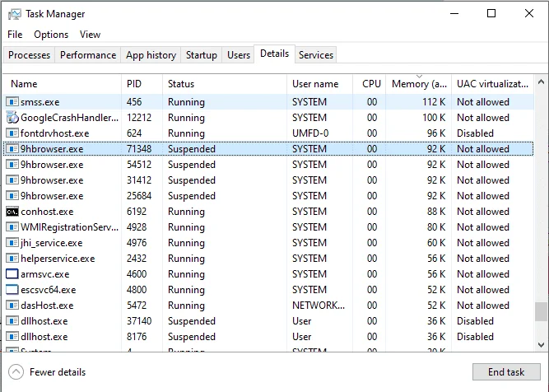Click PID 37140 cell
Image resolution: width=549 pixels, height=392 pixels.
pos(139,321)
